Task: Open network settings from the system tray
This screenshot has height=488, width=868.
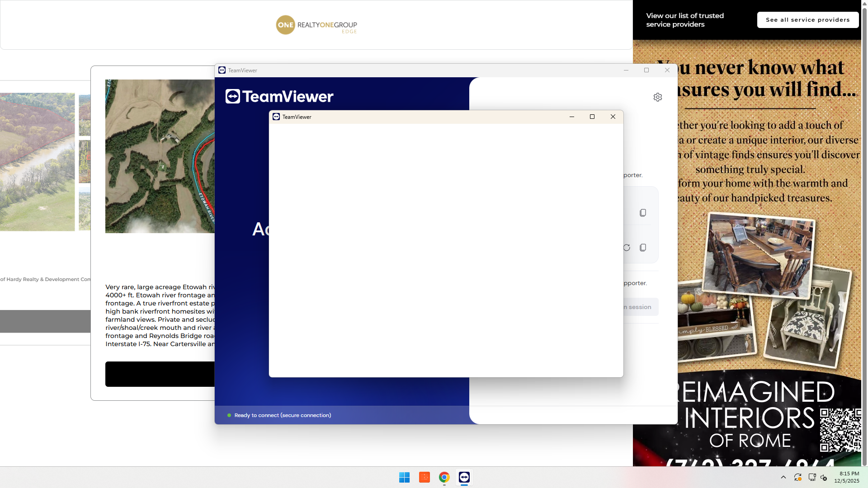Action: click(x=812, y=477)
